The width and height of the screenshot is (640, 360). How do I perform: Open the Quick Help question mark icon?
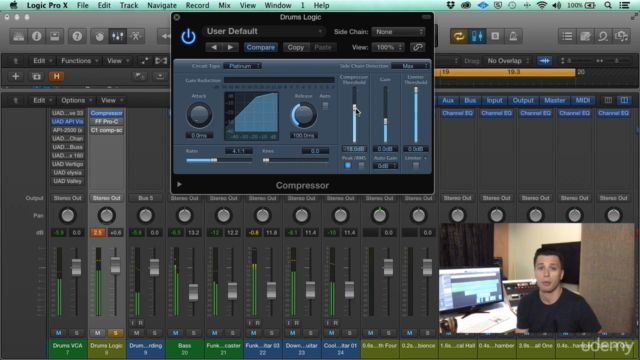(77, 36)
